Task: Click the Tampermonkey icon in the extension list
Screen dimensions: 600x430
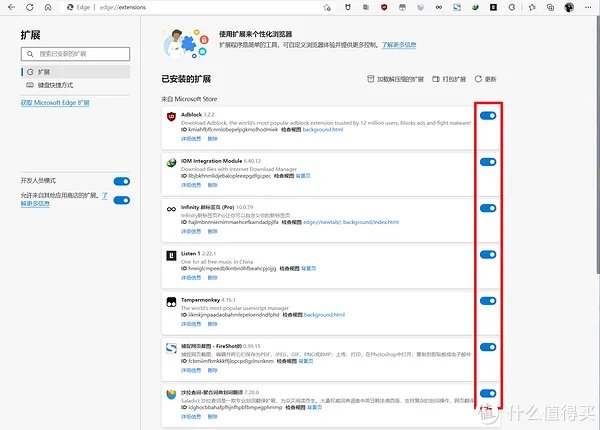Action: [171, 302]
